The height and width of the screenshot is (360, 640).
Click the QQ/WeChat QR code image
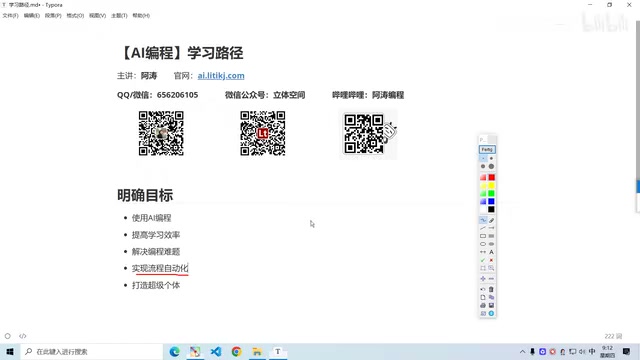coord(161,133)
